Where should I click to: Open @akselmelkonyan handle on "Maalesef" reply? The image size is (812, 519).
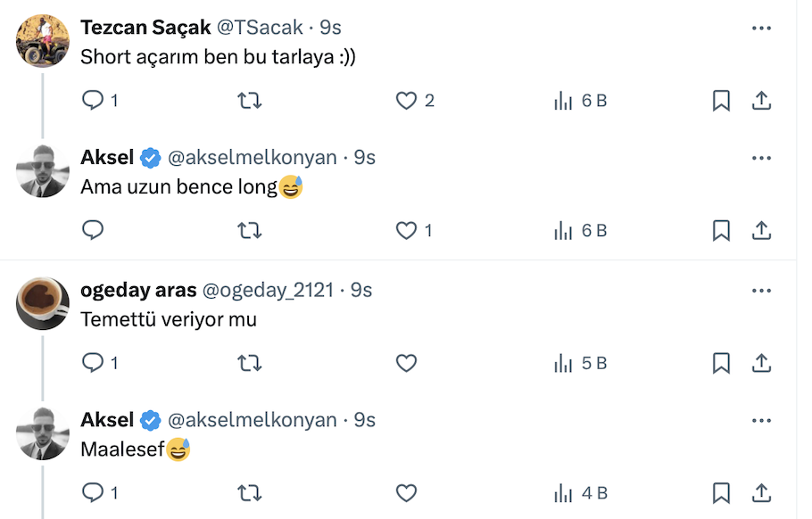click(253, 420)
